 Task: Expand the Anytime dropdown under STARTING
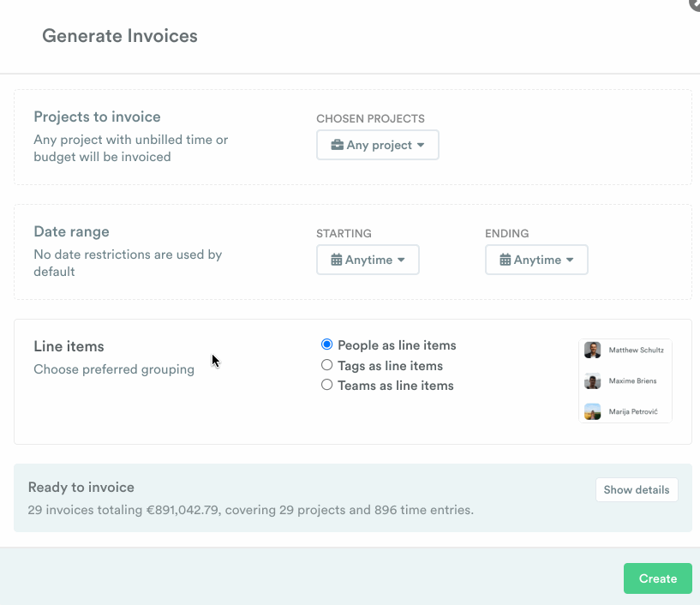click(x=368, y=259)
